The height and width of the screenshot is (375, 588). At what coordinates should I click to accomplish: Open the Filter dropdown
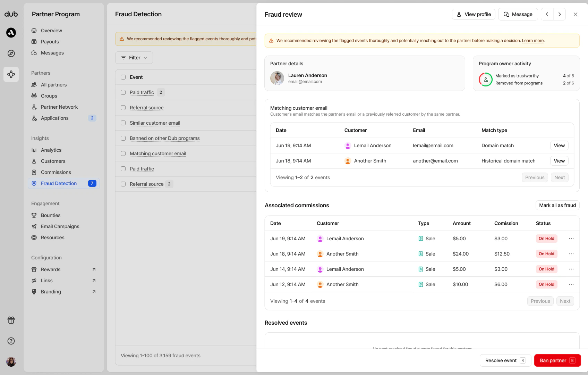pos(134,58)
